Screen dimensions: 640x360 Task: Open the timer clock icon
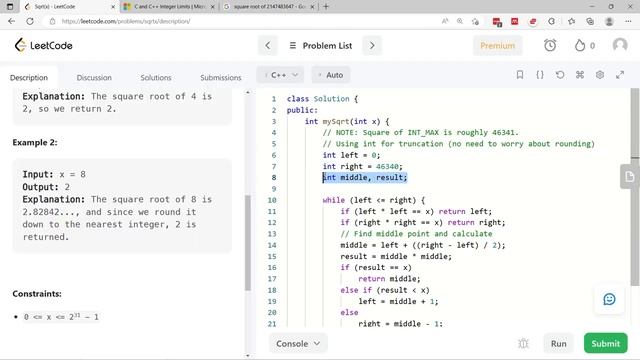tap(550, 45)
